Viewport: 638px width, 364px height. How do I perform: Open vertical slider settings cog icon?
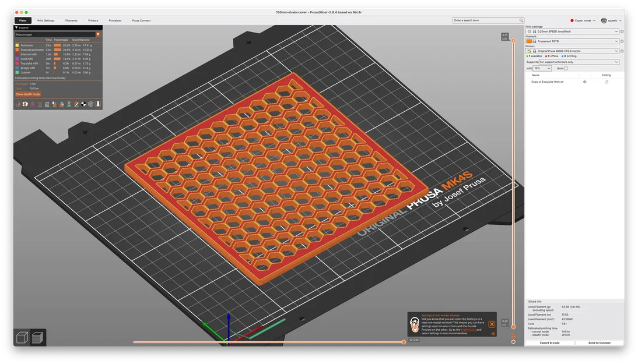[513, 342]
